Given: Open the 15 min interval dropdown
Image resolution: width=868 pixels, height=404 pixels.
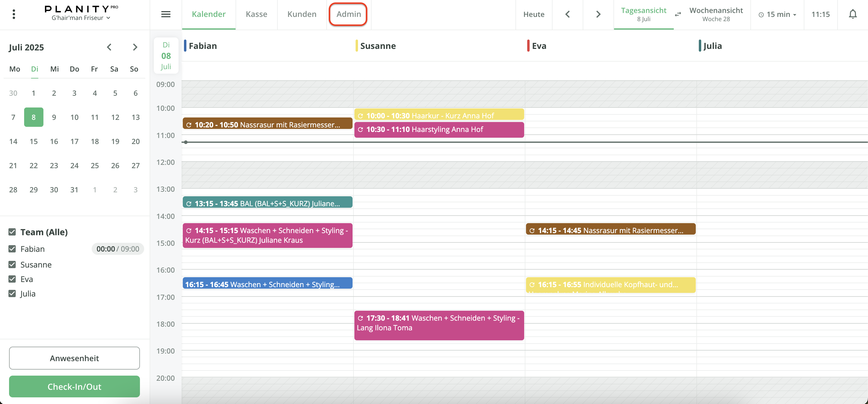Looking at the screenshot, I should point(777,14).
